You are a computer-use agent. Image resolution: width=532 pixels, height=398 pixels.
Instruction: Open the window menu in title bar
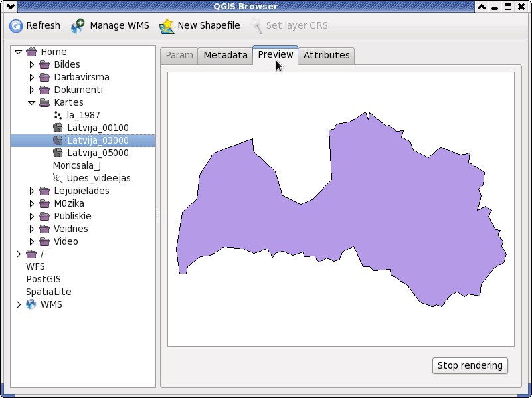[x=10, y=6]
